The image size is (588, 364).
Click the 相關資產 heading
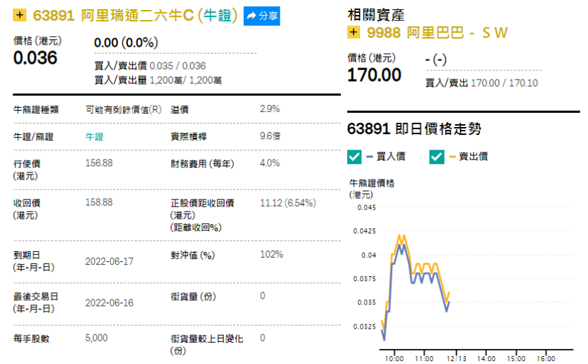(376, 15)
